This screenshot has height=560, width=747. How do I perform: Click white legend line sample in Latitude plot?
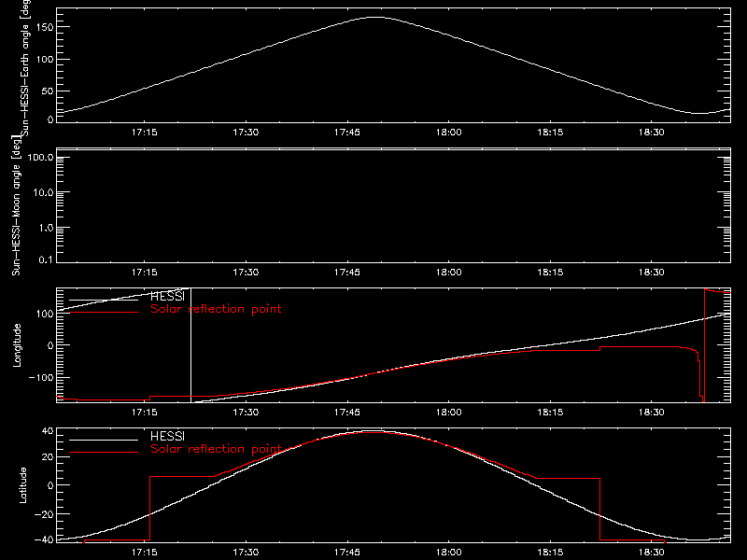(104, 440)
